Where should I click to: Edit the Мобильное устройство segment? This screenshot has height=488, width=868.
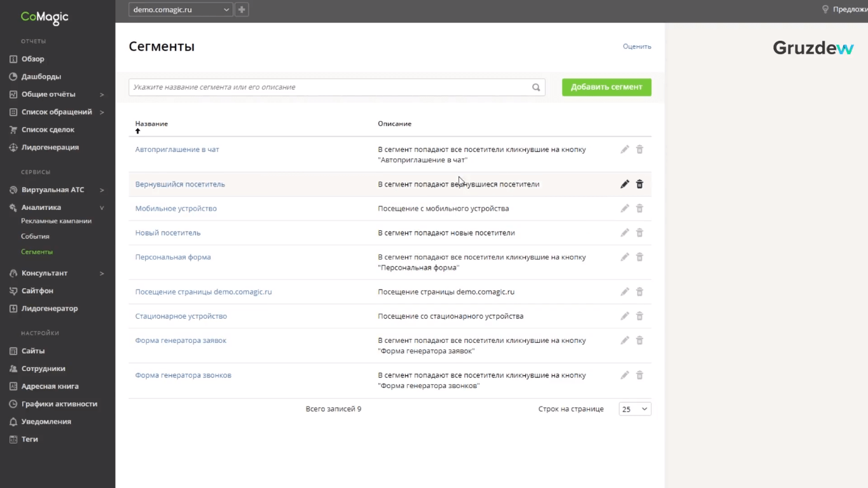pyautogui.click(x=624, y=208)
